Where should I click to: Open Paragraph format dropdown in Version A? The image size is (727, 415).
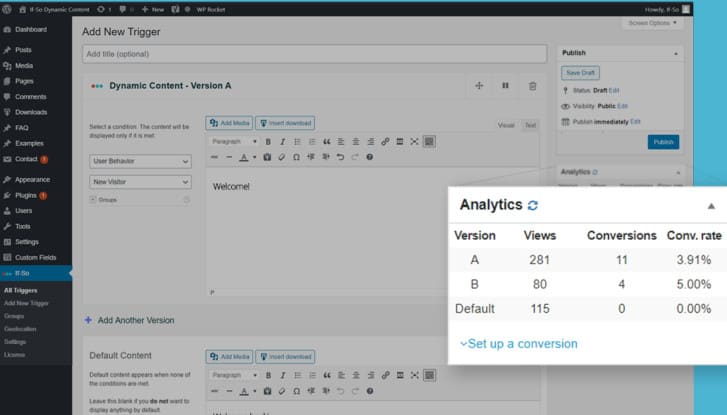coord(234,142)
